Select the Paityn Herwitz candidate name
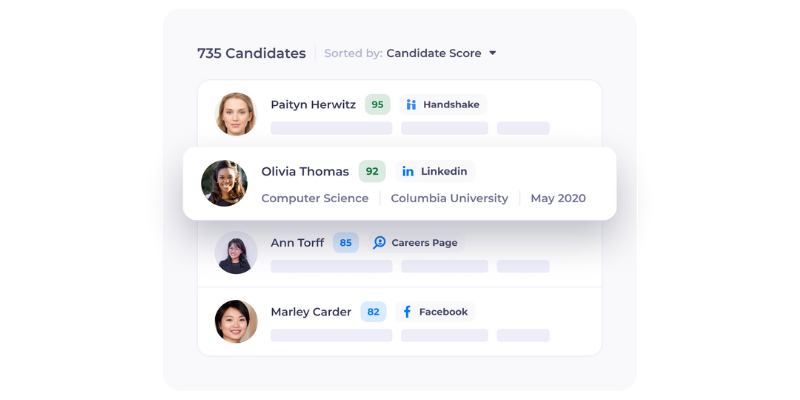Image resolution: width=800 pixels, height=400 pixels. coord(313,104)
